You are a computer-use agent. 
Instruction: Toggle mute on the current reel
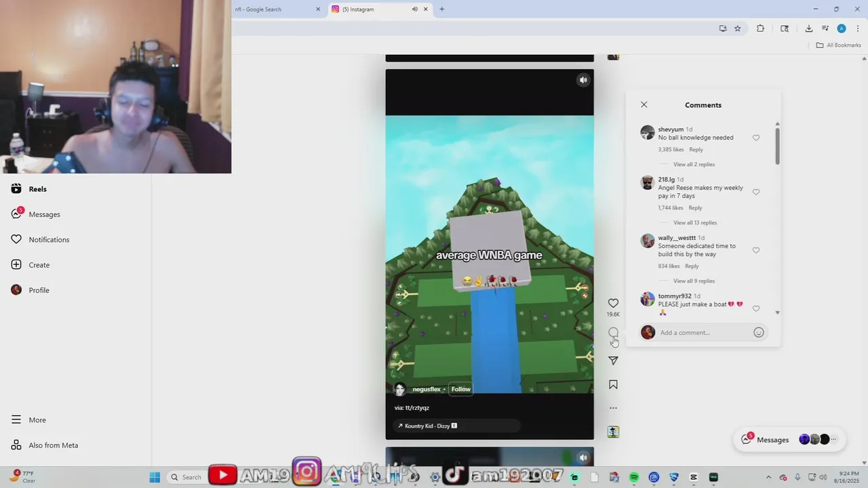[x=583, y=80]
